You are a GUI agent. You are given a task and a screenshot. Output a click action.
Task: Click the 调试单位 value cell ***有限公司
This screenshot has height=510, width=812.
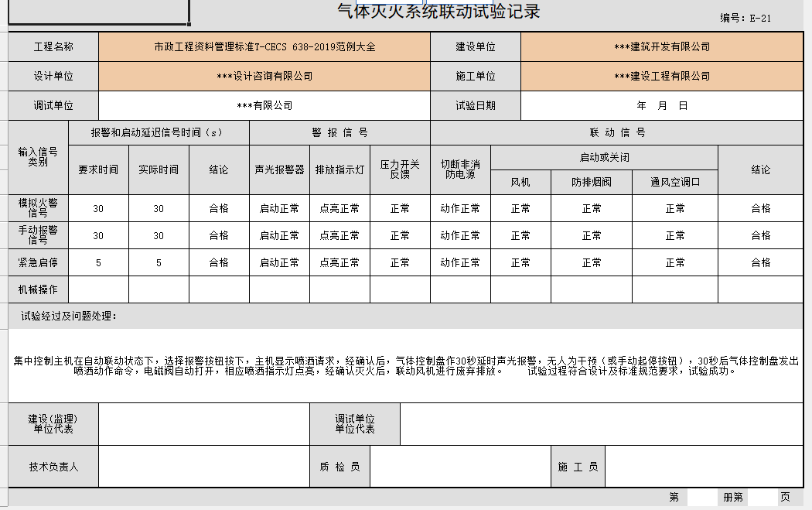[264, 106]
